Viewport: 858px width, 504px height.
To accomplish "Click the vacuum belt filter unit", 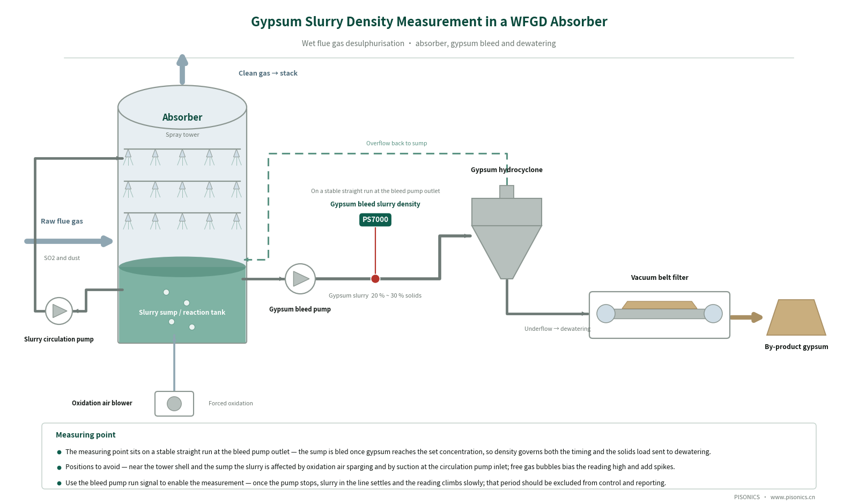I will pyautogui.click(x=660, y=315).
